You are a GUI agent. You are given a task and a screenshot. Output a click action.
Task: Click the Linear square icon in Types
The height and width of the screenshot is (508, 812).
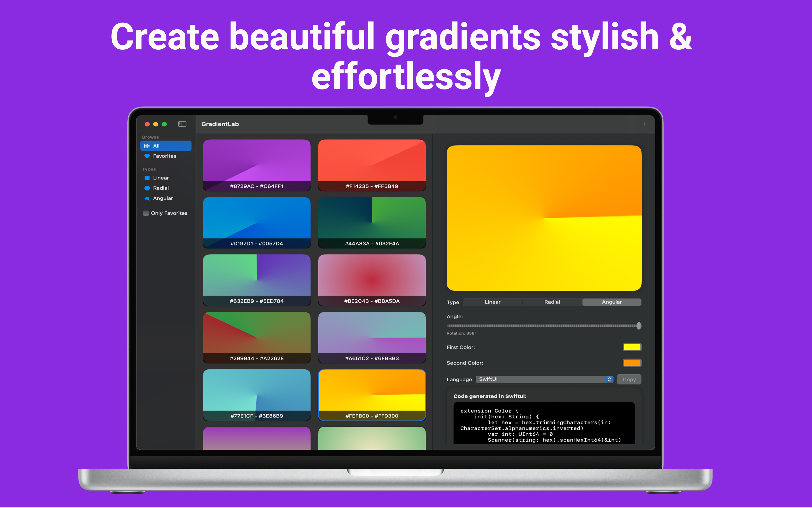(x=147, y=178)
